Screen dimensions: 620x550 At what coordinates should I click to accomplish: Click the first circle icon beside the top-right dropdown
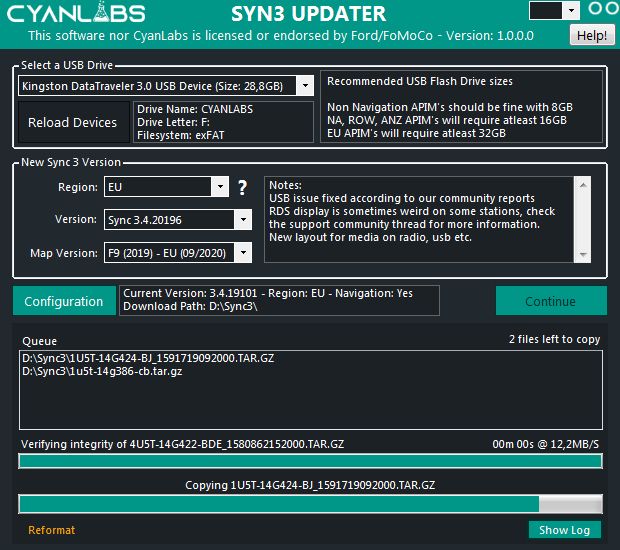point(595,8)
